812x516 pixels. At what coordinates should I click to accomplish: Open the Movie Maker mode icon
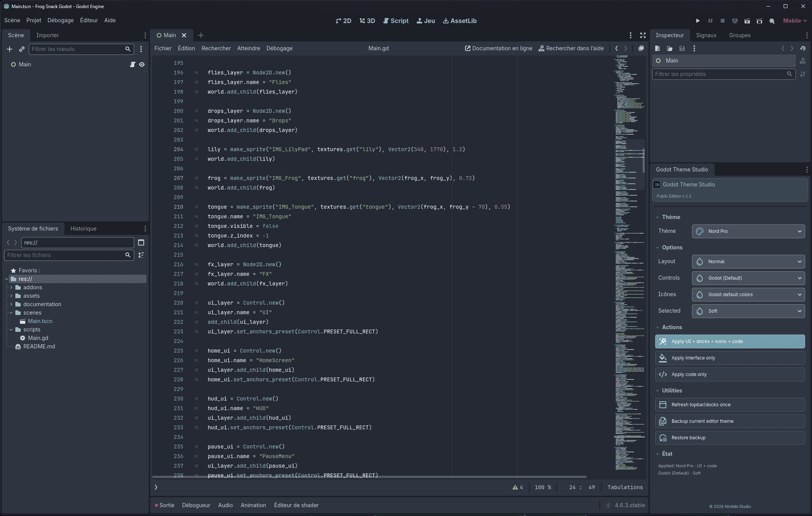[772, 21]
